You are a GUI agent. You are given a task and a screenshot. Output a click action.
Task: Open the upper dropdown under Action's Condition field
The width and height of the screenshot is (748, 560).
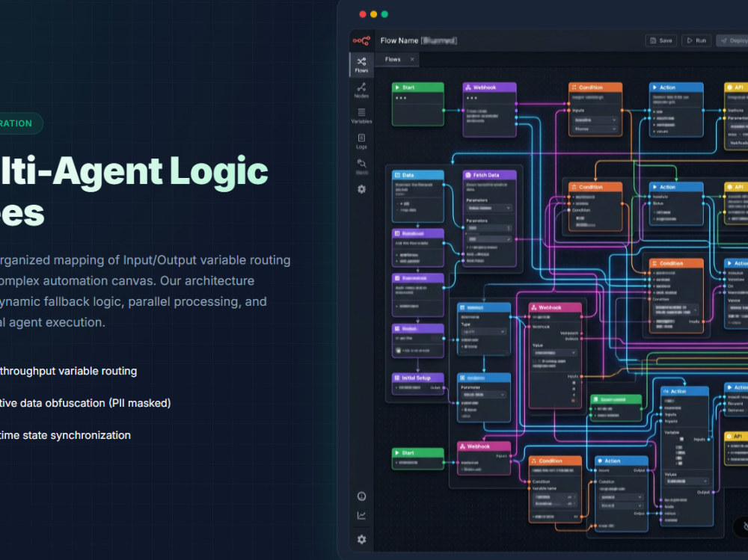pyautogui.click(x=621, y=497)
